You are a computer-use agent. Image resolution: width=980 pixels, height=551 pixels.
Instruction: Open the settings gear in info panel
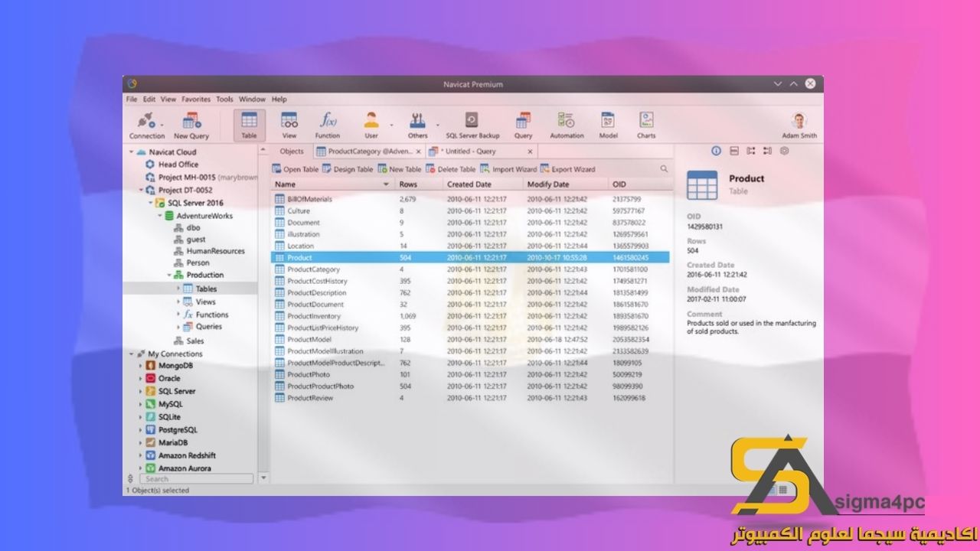click(785, 151)
